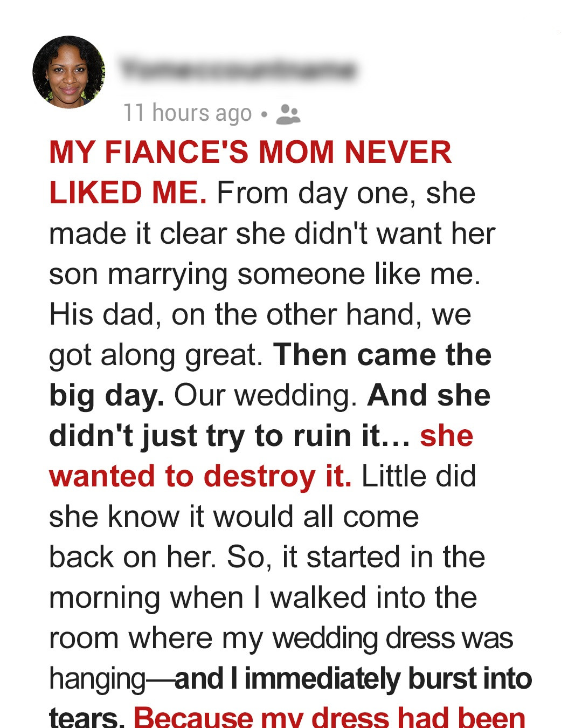582x728 pixels.
Task: Click the words "Our wedding."
Action: pos(266,395)
